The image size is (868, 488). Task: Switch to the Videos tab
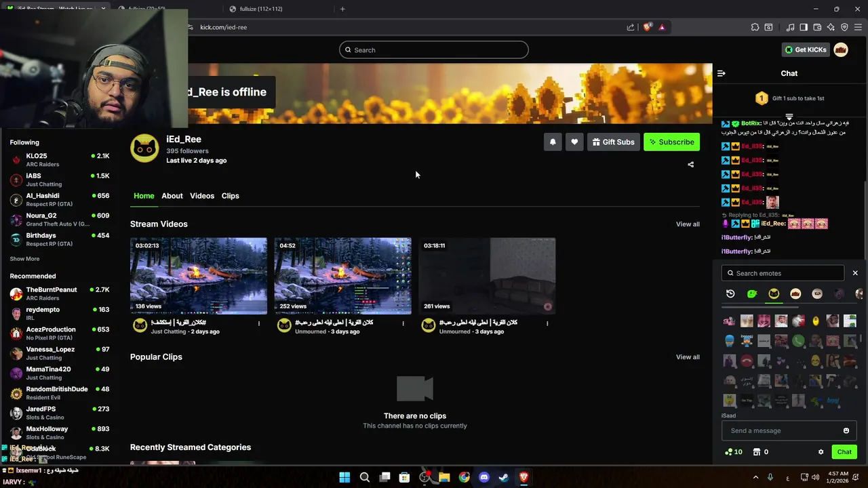(x=202, y=196)
